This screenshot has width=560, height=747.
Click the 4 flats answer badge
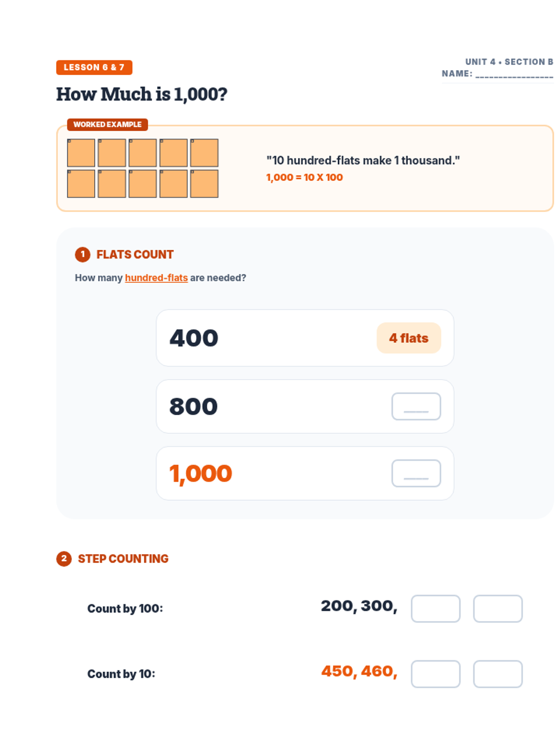click(x=408, y=338)
